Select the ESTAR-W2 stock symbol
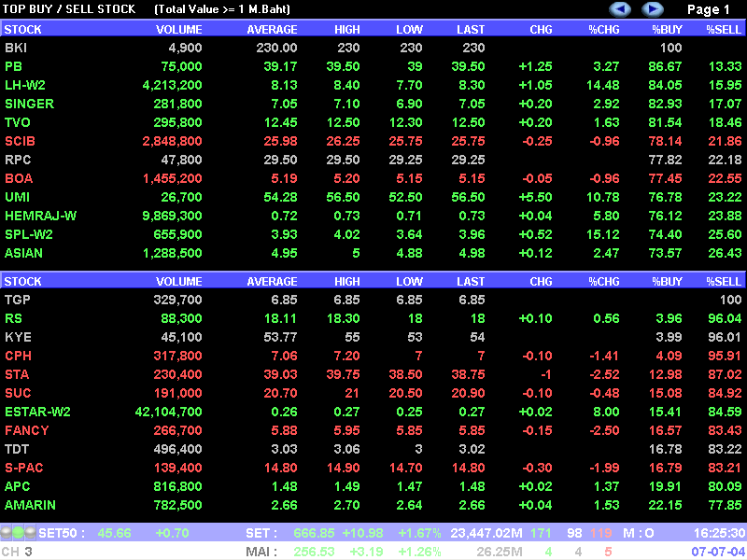 (x=37, y=412)
